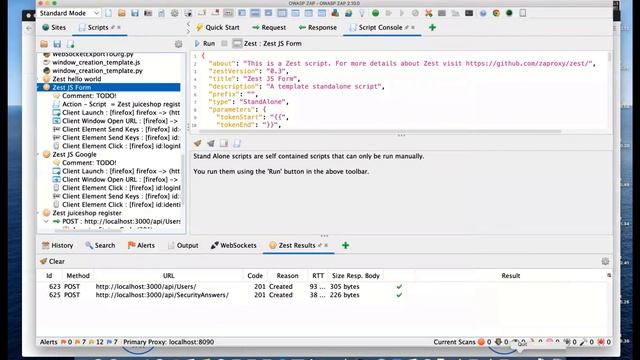Image resolution: width=640 pixels, height=360 pixels.
Task: Switch to the Alerts tab
Action: (x=141, y=245)
